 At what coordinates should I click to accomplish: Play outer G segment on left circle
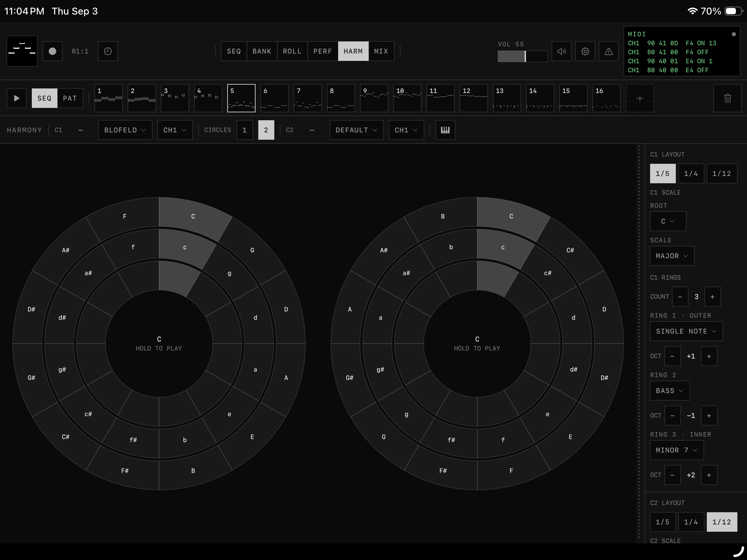coord(252,250)
